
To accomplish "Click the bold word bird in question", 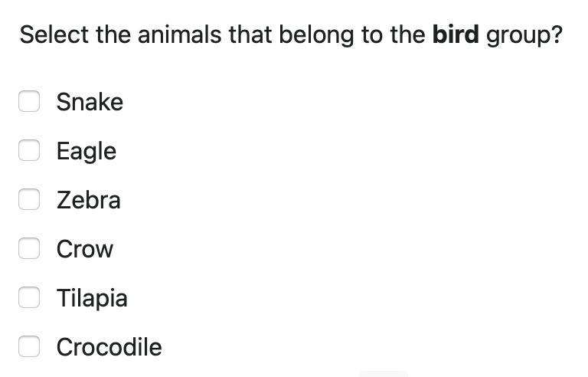I will (456, 34).
